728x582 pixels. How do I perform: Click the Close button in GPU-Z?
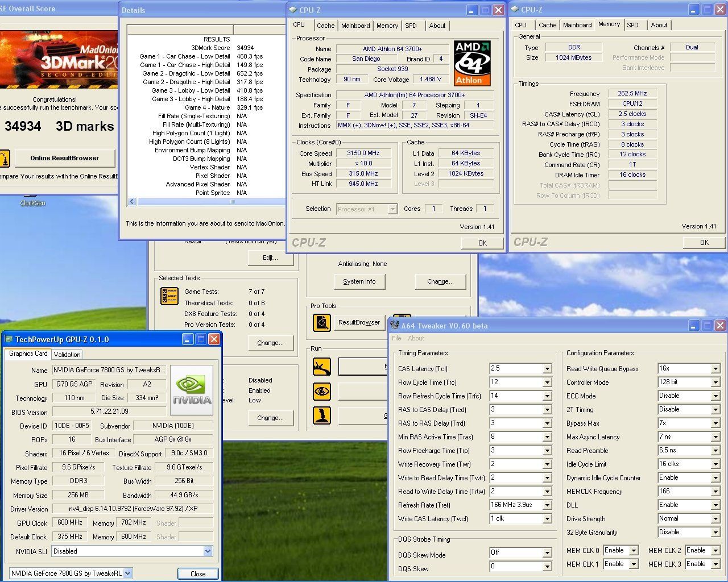tap(198, 573)
